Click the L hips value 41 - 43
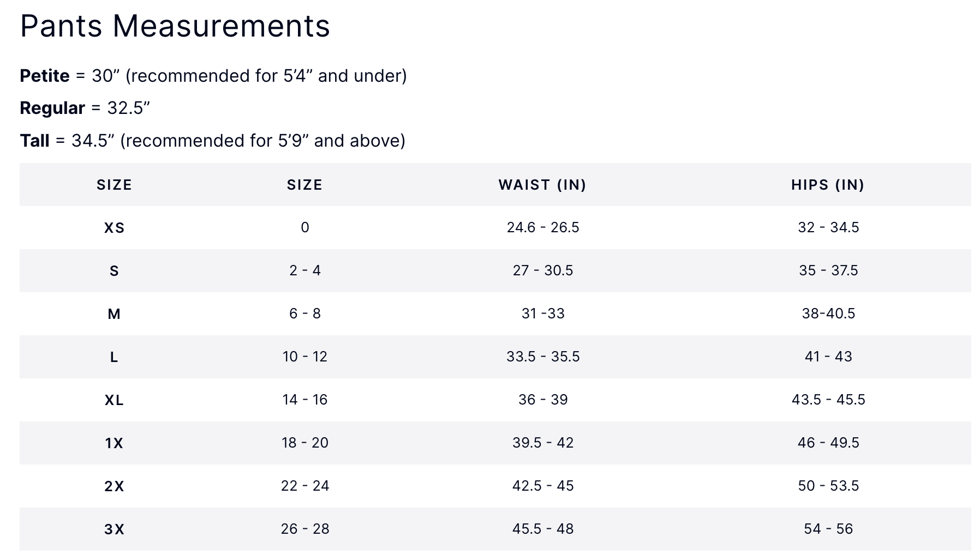The height and width of the screenshot is (555, 980). tap(828, 357)
